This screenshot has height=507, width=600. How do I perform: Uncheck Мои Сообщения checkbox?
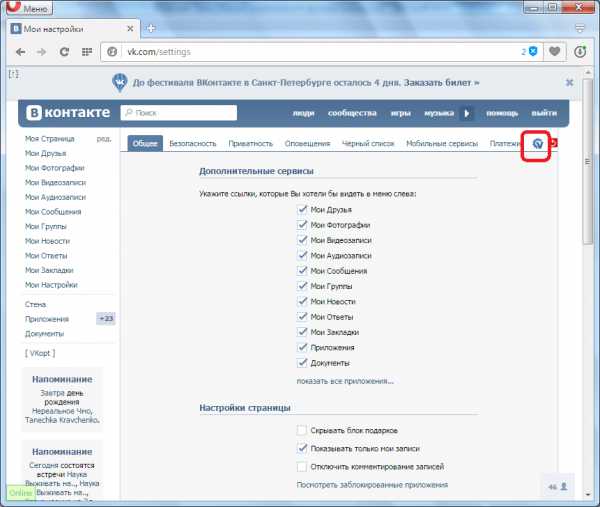click(x=302, y=271)
